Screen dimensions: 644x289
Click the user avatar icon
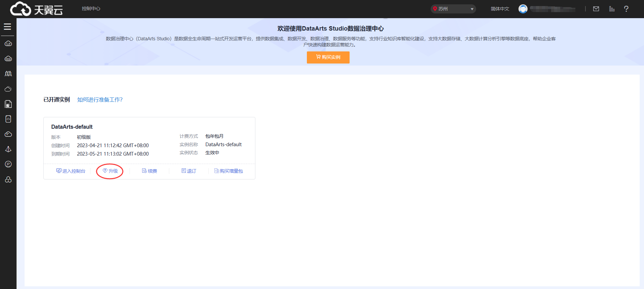coord(523,9)
